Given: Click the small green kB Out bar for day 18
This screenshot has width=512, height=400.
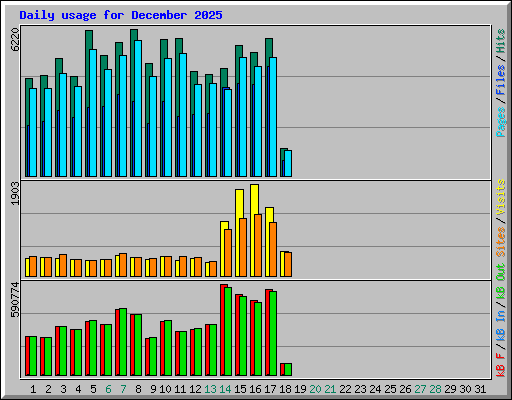Looking at the screenshot, I should tap(288, 369).
